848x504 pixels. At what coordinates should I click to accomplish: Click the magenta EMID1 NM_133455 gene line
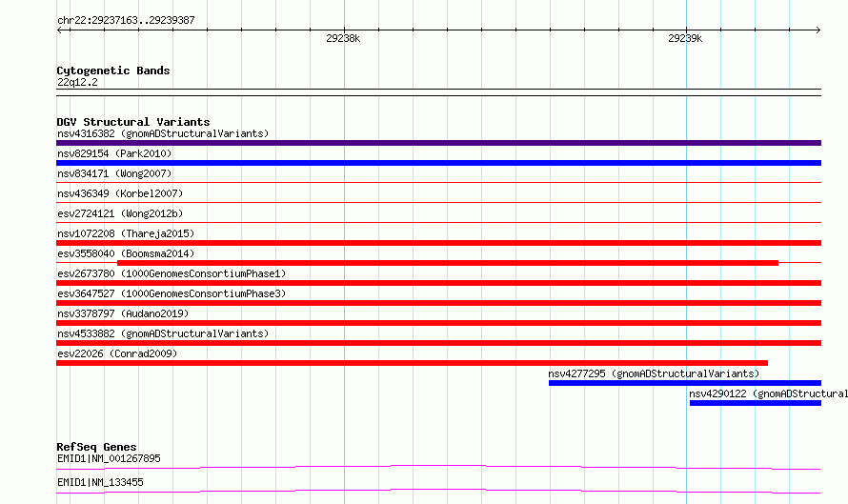(438, 491)
